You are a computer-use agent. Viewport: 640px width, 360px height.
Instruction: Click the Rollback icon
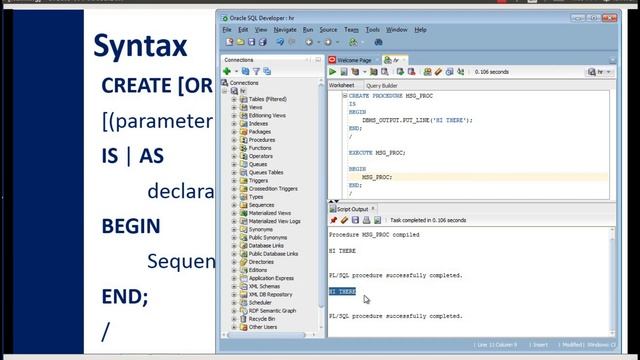[x=411, y=72]
